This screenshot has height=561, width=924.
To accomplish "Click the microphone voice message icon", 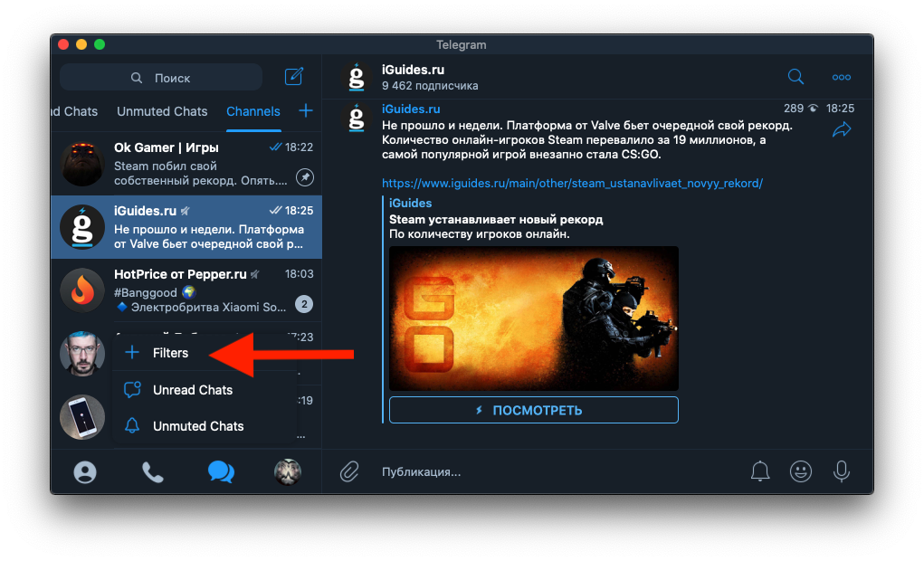I will [842, 471].
